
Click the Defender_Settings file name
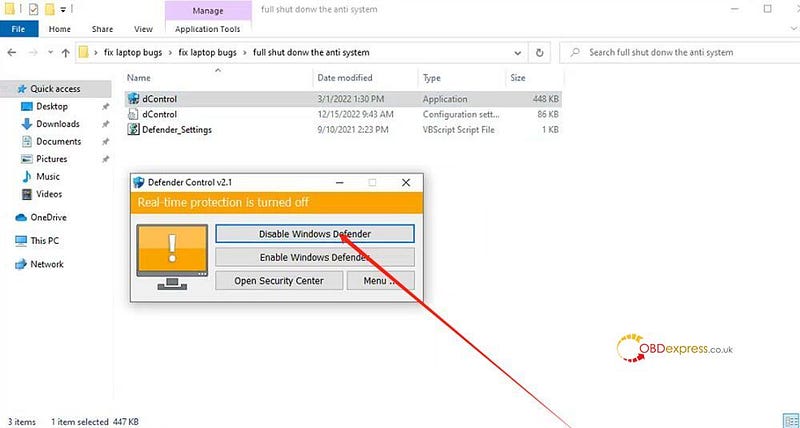click(x=177, y=130)
